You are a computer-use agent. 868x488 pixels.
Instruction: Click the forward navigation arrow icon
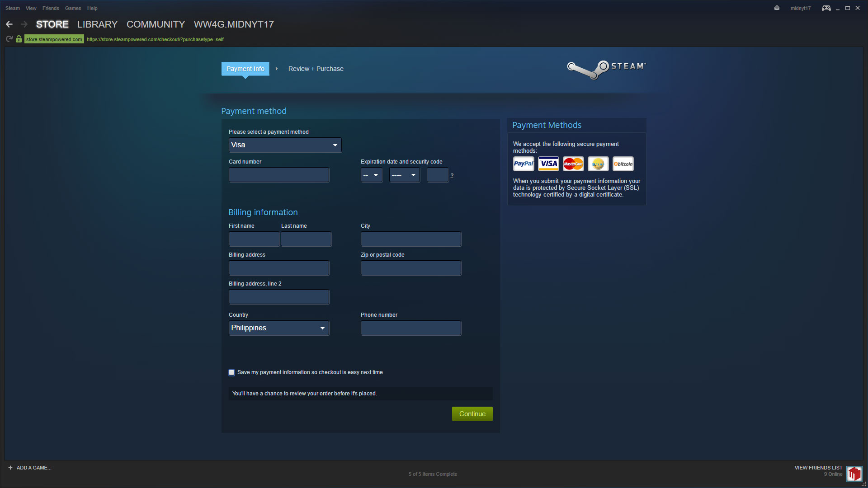24,24
